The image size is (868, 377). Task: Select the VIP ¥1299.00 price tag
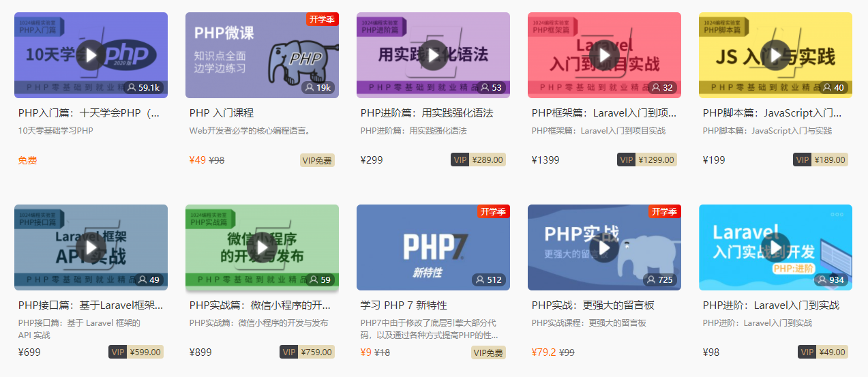pos(646,160)
